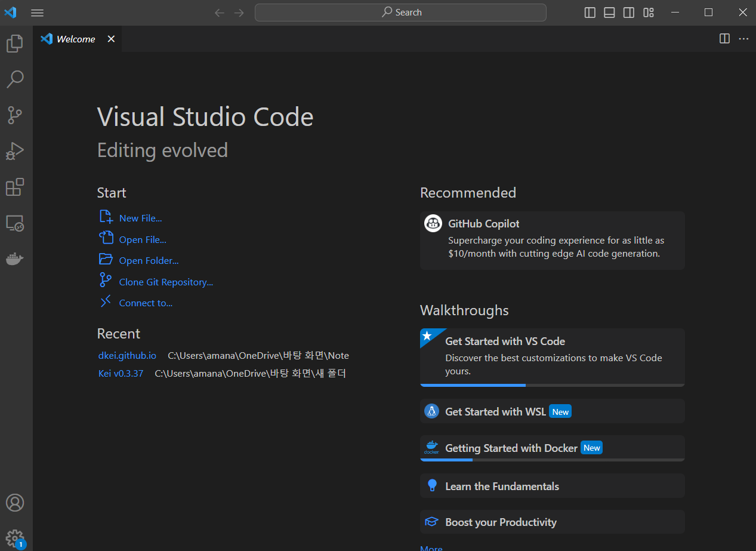
Task: Open recent folder dkei.github.io
Action: coord(127,356)
